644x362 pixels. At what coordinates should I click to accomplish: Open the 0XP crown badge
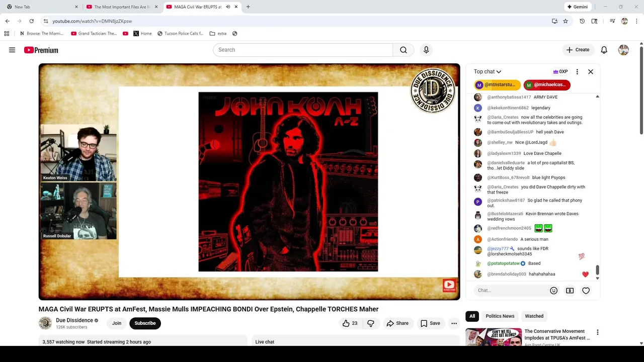(x=560, y=72)
